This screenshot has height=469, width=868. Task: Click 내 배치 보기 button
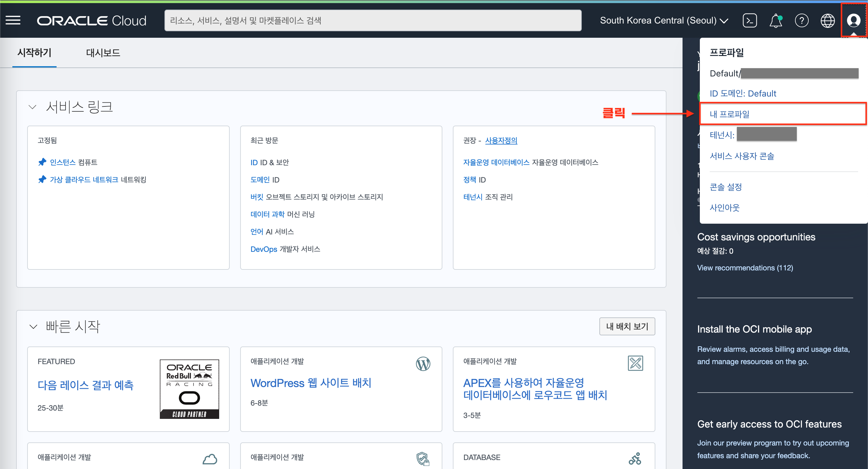pyautogui.click(x=627, y=326)
